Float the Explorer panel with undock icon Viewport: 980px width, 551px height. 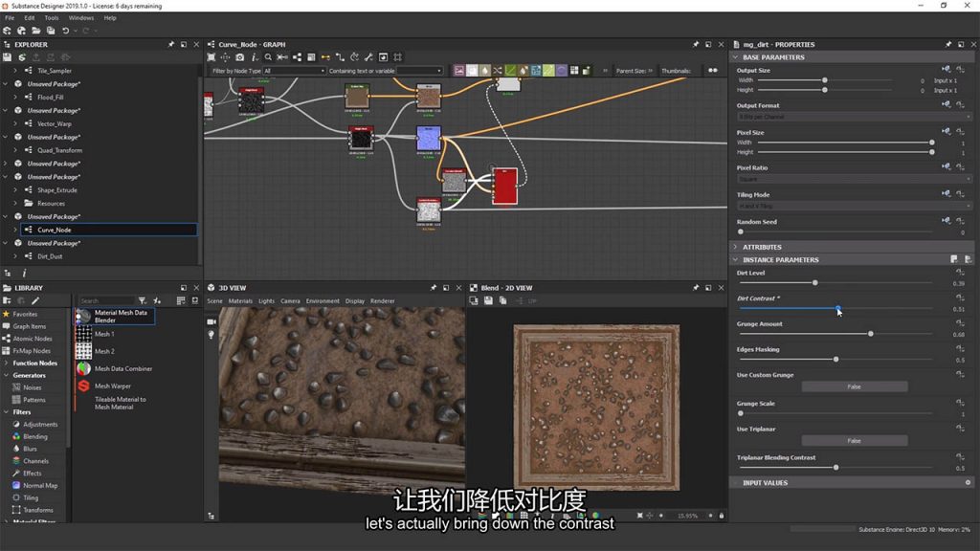(x=184, y=44)
